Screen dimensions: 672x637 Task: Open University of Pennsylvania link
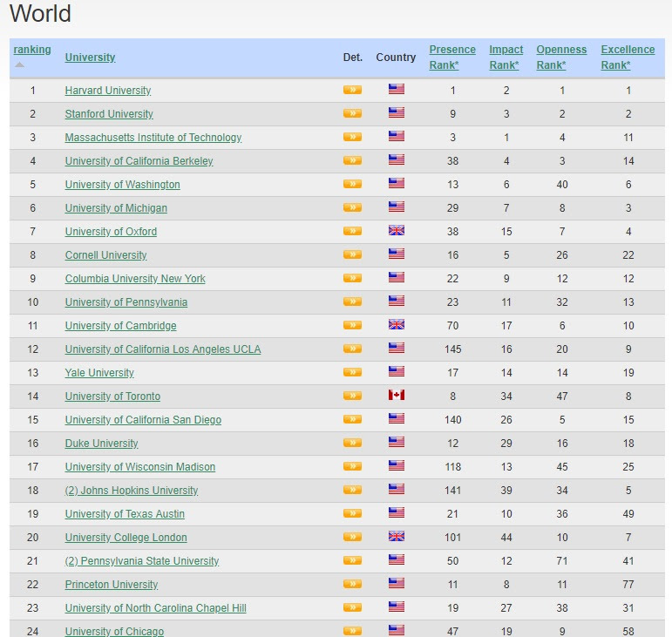point(126,302)
